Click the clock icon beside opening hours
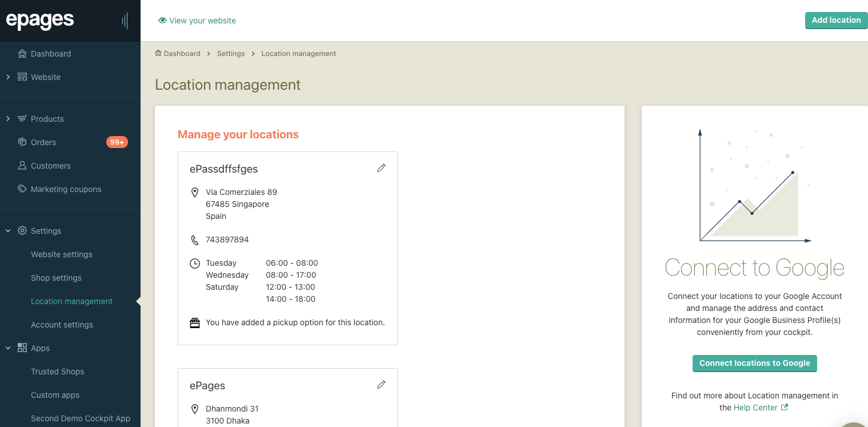 (195, 264)
